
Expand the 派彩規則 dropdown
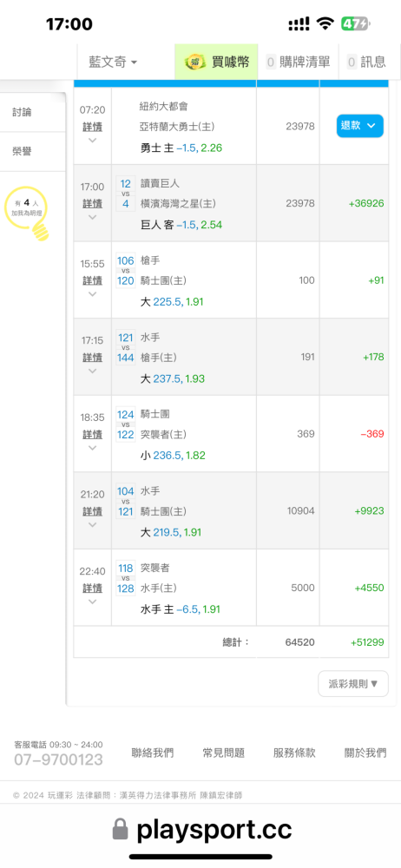(x=353, y=684)
